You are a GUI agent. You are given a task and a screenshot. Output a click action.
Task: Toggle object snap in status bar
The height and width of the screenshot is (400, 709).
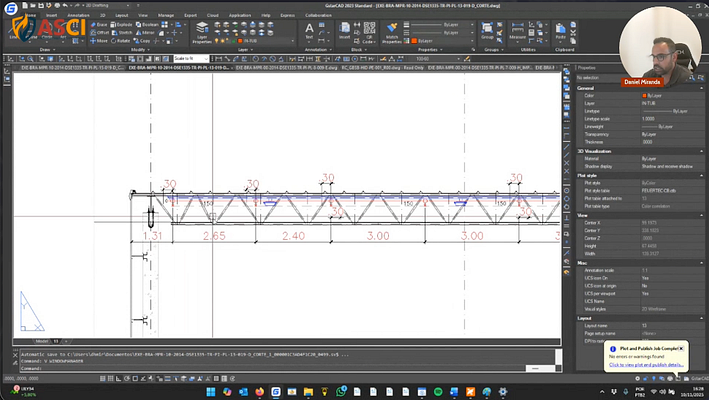pyautogui.click(x=135, y=379)
